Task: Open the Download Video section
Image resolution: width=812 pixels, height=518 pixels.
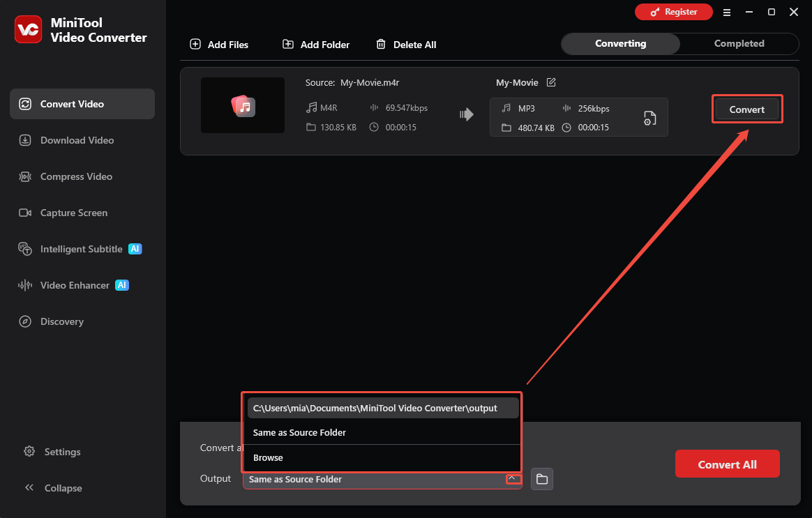Action: [x=82, y=140]
